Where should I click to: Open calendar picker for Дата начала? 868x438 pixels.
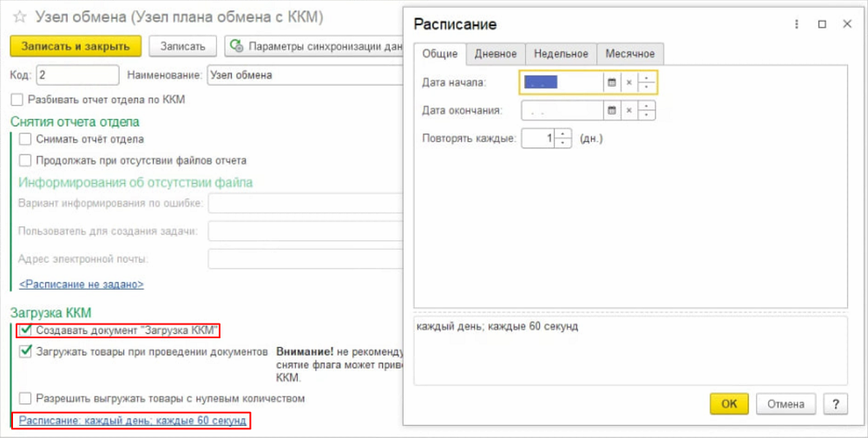611,82
